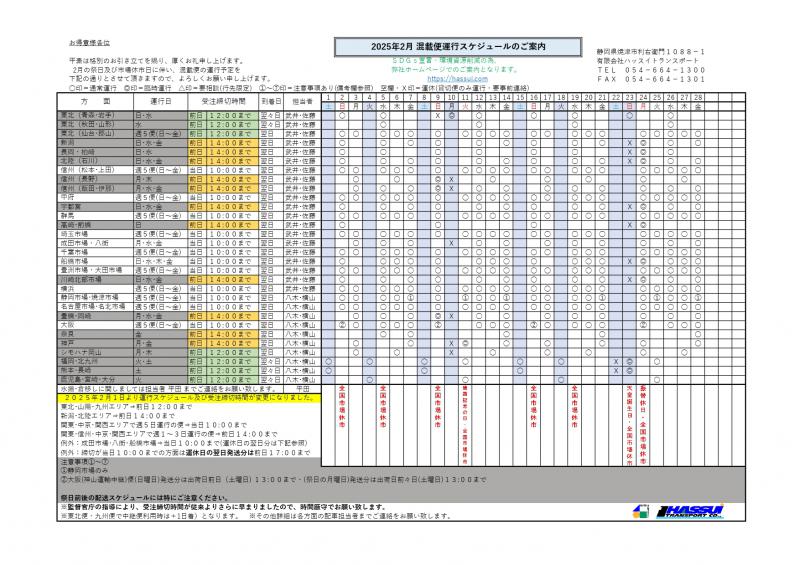Click day 28 in the calendar header

(697, 97)
